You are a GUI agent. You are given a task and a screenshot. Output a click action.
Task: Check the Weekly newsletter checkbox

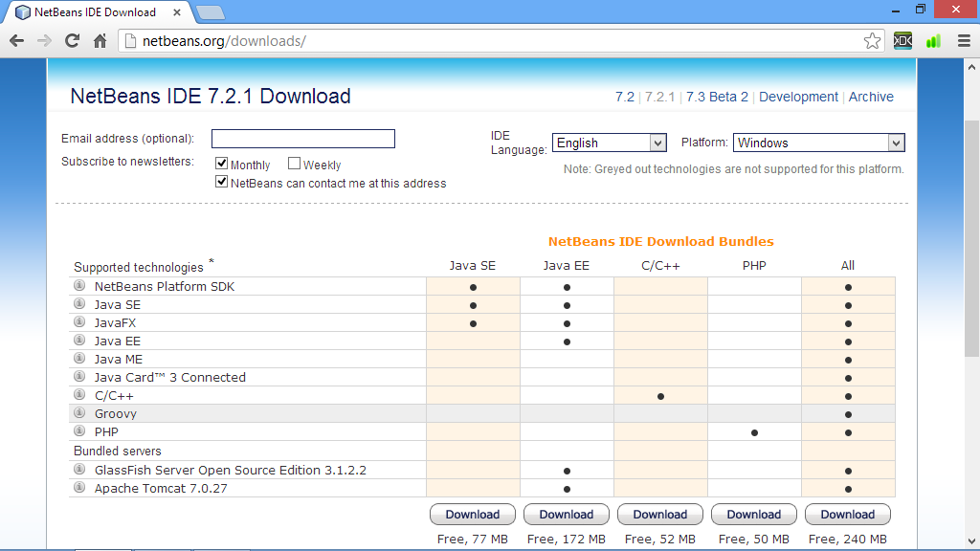294,163
